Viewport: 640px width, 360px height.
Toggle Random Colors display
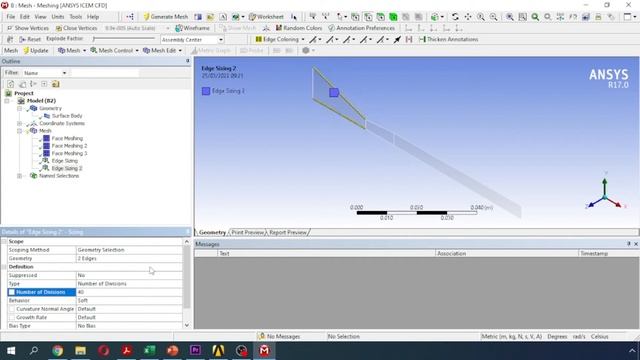pos(298,28)
